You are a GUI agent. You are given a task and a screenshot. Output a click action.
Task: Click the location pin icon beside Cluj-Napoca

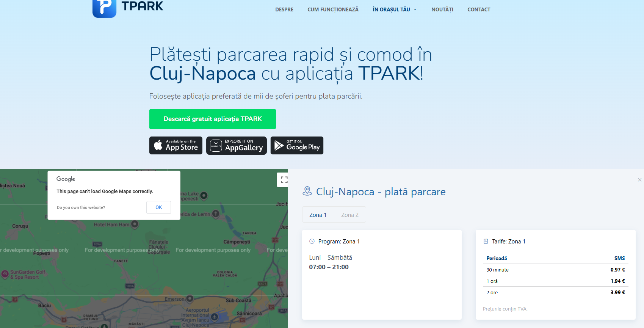[x=307, y=191]
